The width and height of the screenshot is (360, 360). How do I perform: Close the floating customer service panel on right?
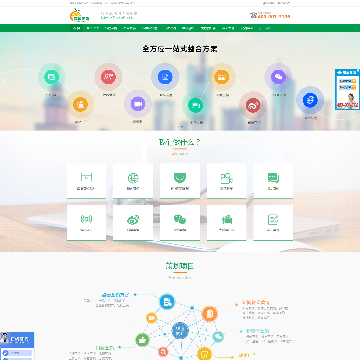click(358, 71)
